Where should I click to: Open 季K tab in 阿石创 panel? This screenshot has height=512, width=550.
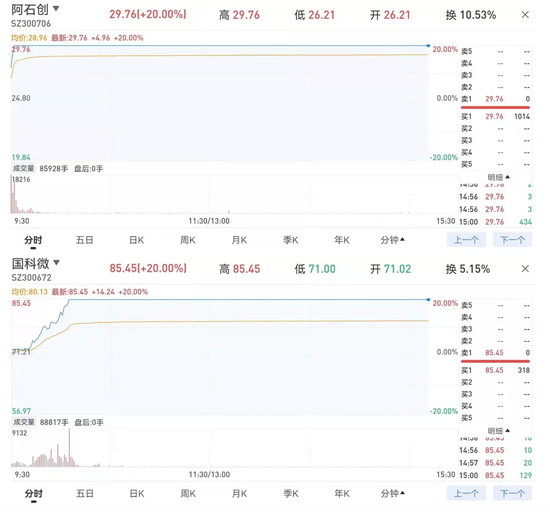pyautogui.click(x=291, y=240)
